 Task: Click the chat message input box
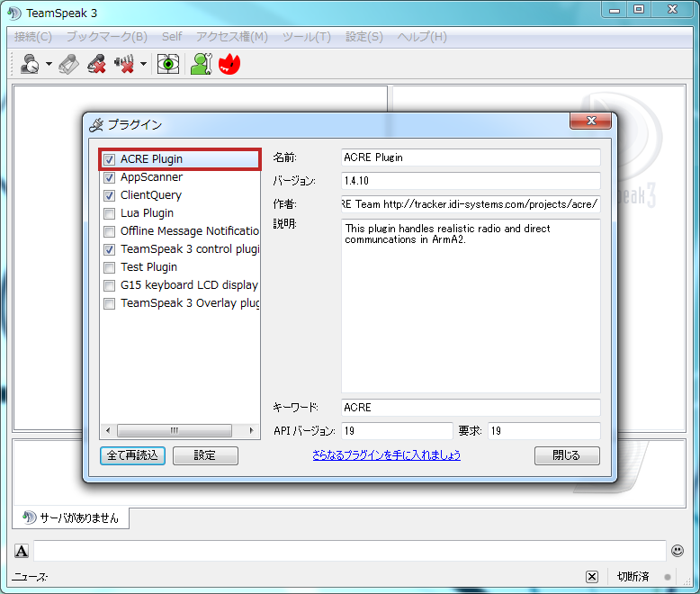point(350,551)
